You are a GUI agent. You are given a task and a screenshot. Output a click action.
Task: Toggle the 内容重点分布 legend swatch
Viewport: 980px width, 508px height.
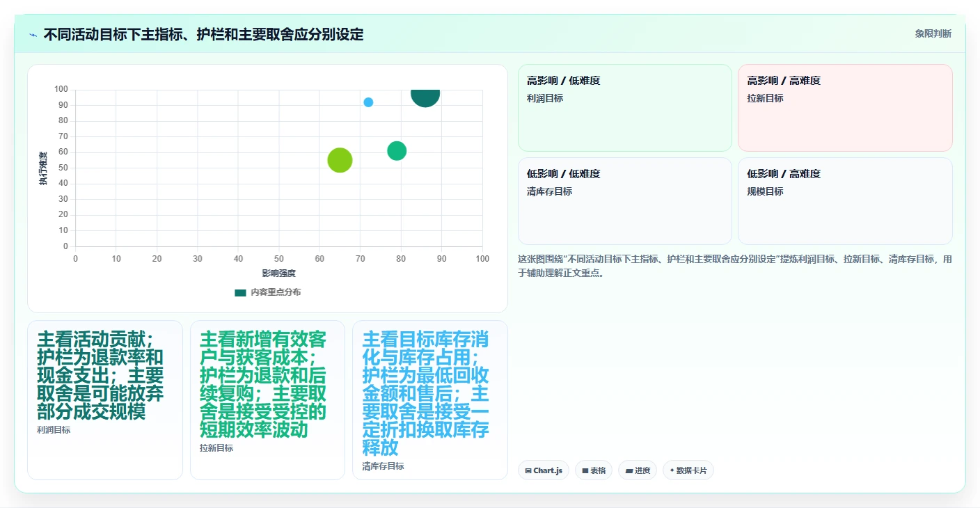point(241,292)
